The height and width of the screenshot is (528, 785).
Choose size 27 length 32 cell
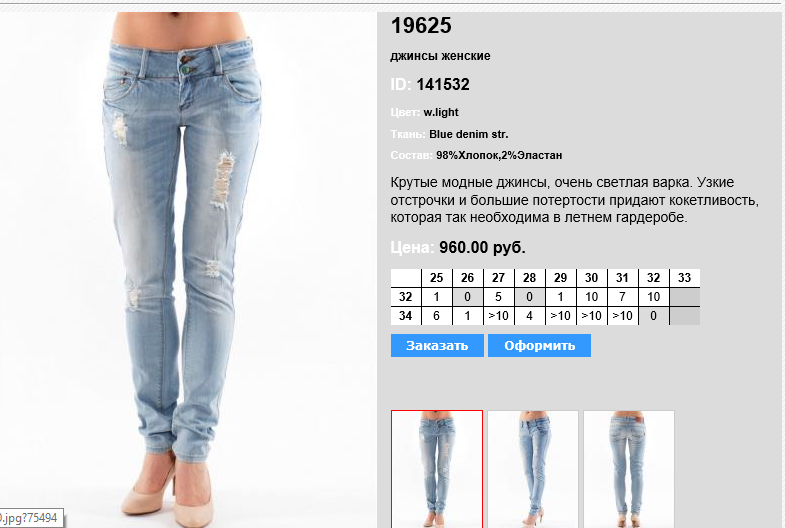pos(498,297)
